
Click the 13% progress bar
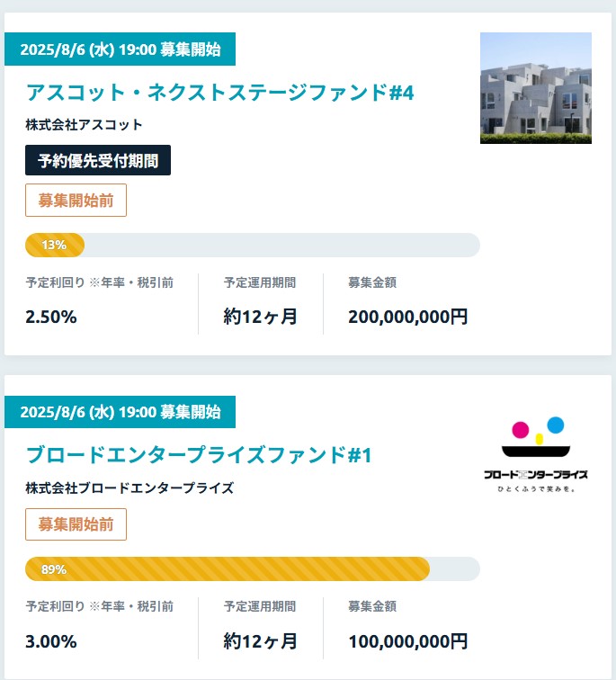252,245
